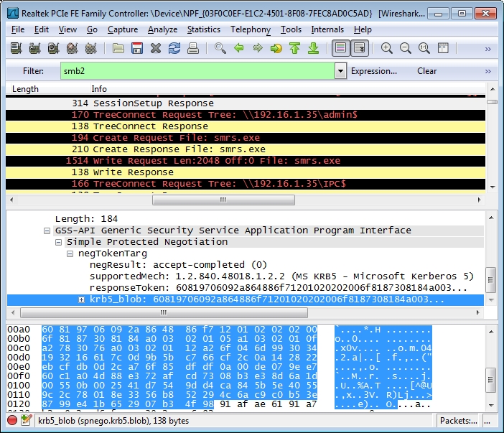Screen dimensions: 504x433
Task: Collapse Simple Protected Negotiation node
Action: coord(58,242)
